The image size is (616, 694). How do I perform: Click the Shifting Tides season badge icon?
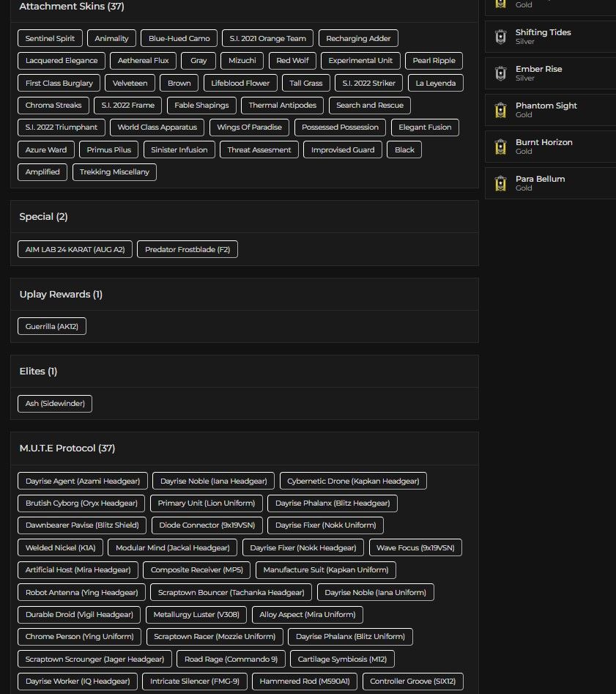[500, 37]
